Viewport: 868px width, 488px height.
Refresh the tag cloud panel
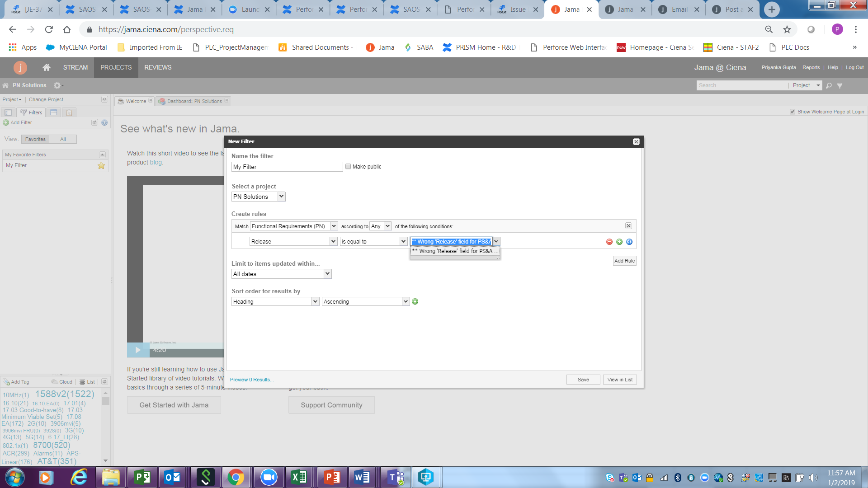click(x=104, y=382)
